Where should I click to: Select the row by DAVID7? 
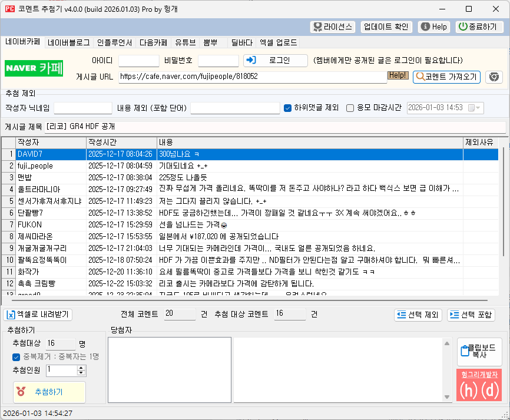coord(250,154)
